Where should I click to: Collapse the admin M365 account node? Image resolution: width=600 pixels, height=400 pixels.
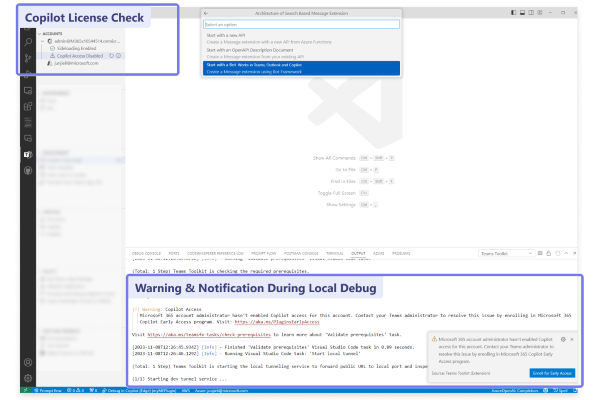[42, 41]
